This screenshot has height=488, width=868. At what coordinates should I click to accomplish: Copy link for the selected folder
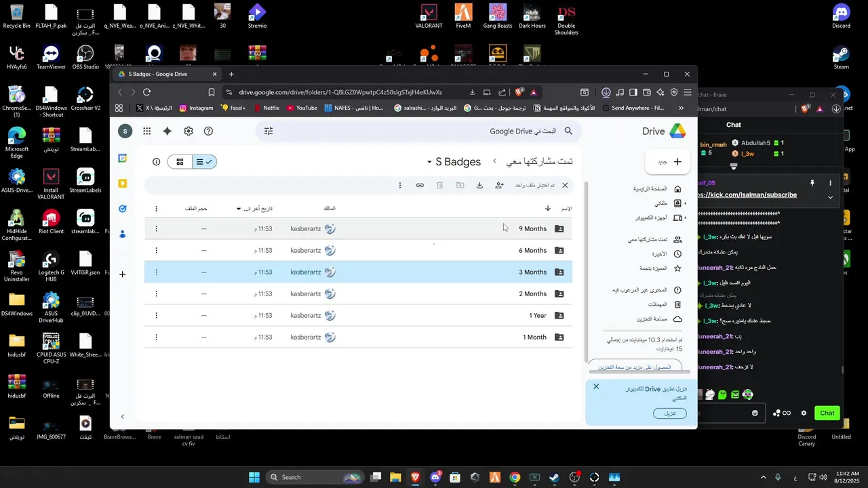(x=420, y=185)
